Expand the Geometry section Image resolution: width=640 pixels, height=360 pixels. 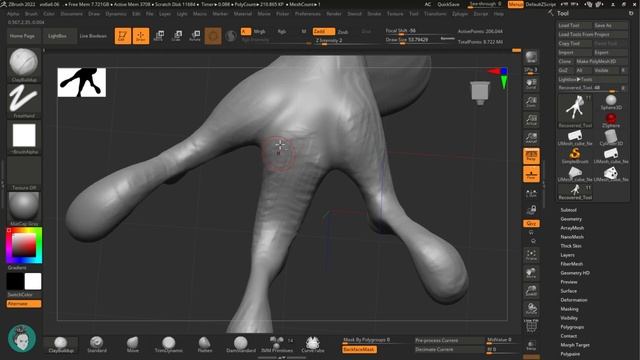coord(571,219)
